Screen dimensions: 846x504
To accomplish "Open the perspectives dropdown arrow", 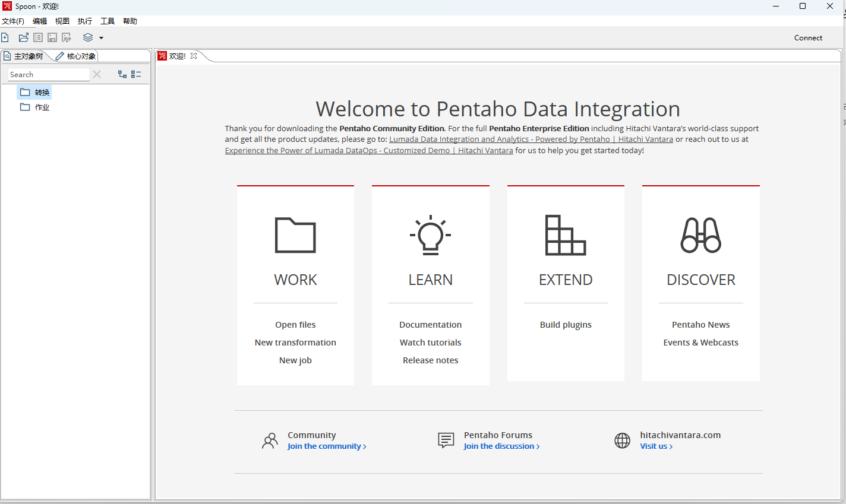I will 101,38.
